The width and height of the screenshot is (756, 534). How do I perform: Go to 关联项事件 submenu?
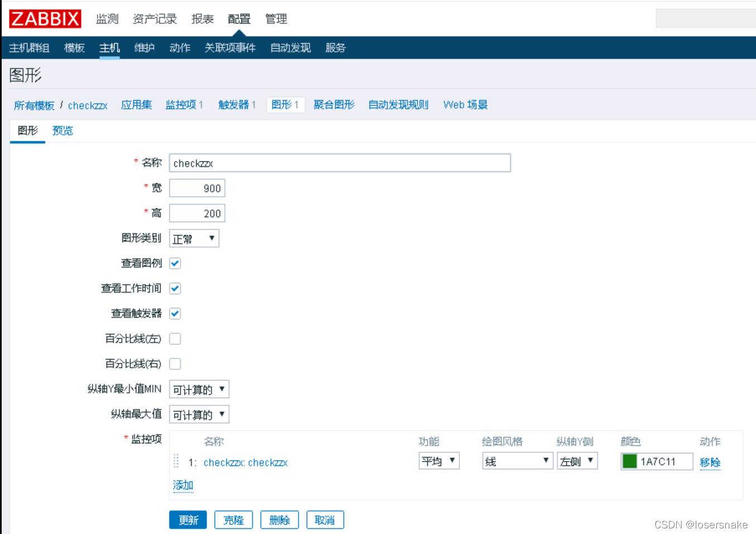click(230, 48)
